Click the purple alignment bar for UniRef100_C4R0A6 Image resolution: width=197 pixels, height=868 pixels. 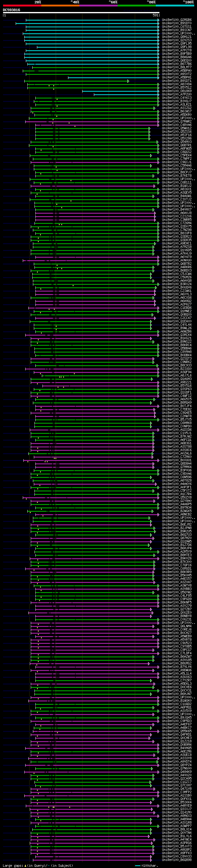coord(97,125)
